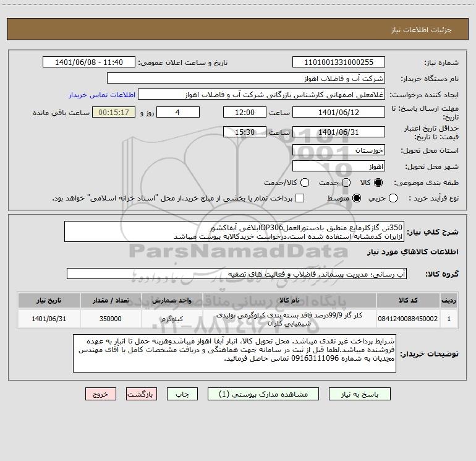The height and width of the screenshot is (461, 476).
Task: Click the buyer notes text area
Action: click(x=234, y=353)
